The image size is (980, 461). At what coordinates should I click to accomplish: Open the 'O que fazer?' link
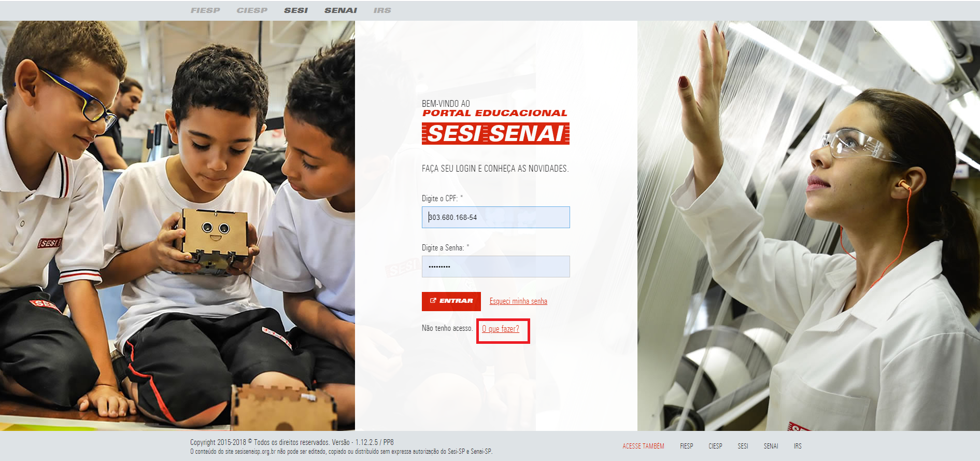[501, 329]
